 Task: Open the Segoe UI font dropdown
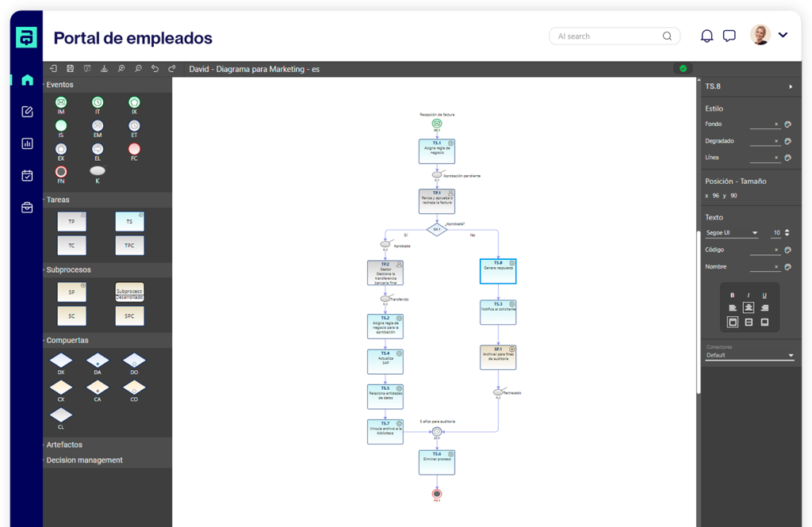point(732,233)
